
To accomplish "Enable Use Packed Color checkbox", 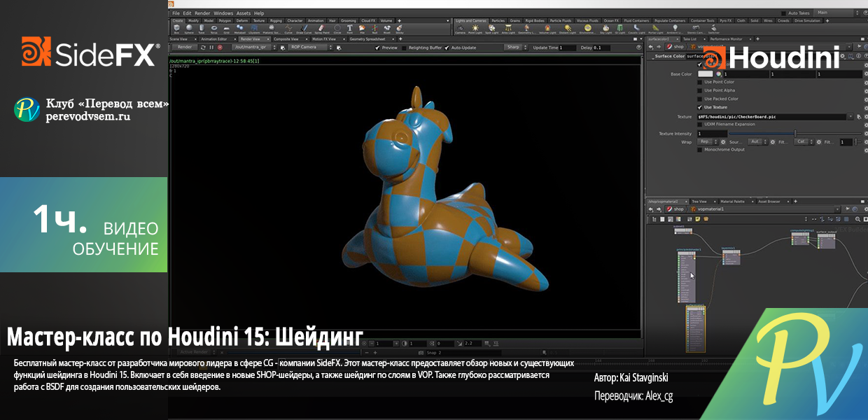I will 699,99.
